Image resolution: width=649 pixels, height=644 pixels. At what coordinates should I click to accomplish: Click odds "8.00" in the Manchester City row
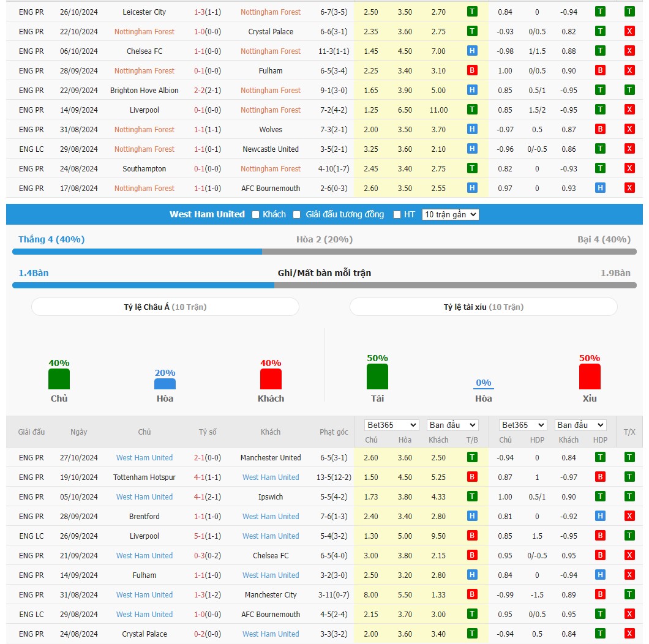[371, 595]
